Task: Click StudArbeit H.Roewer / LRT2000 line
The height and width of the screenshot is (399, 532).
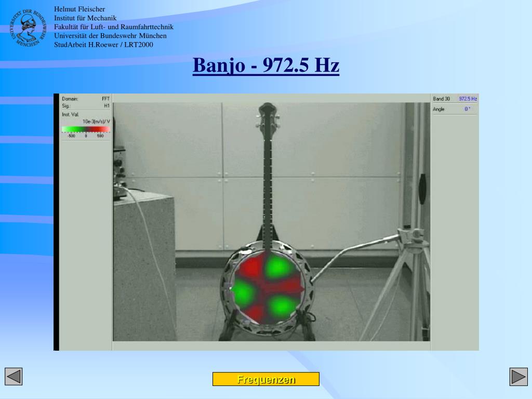Action: click(x=103, y=45)
